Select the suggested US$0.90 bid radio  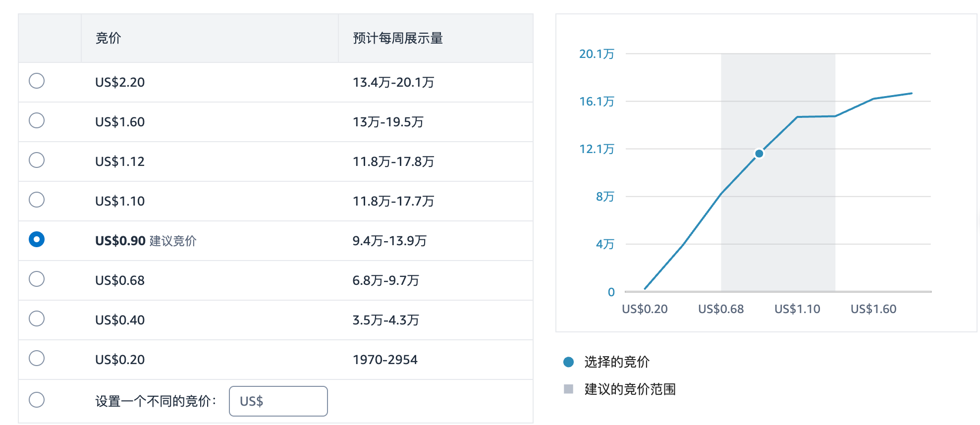click(x=37, y=239)
